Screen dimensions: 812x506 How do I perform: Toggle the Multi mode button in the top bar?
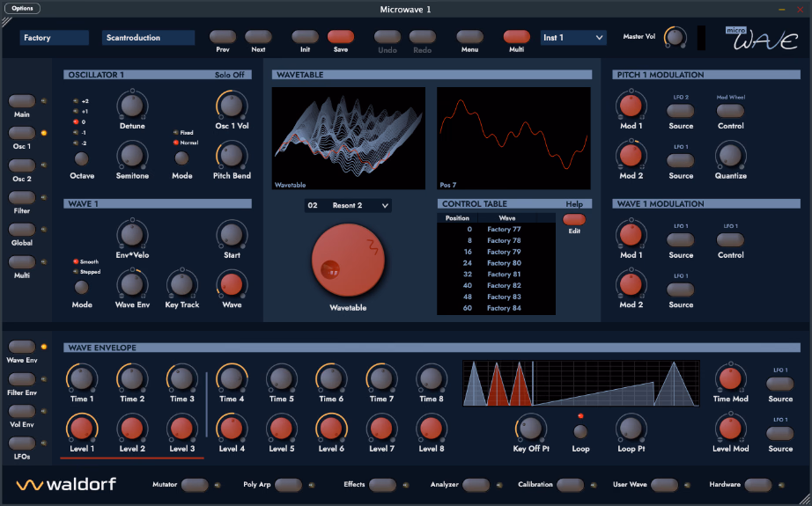(x=516, y=37)
